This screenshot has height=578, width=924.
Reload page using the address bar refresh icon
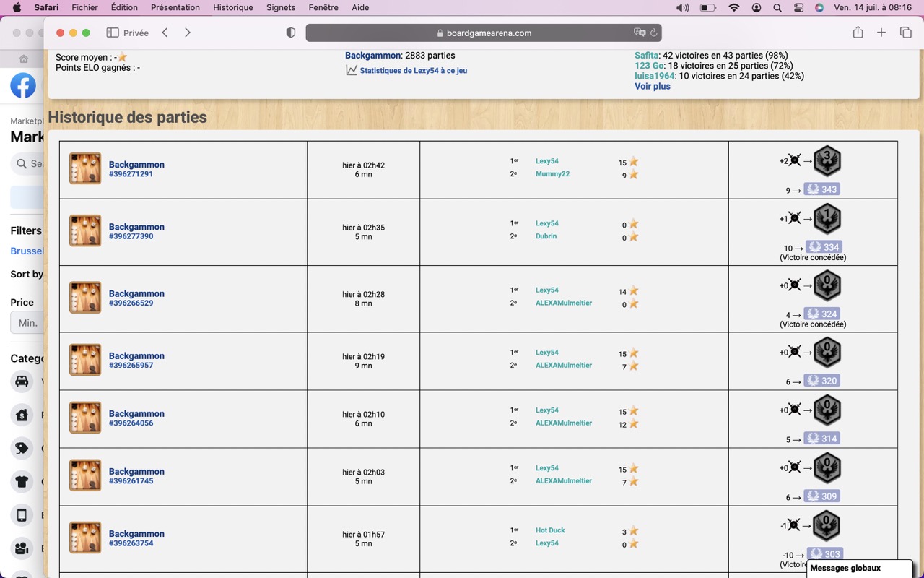[654, 33]
